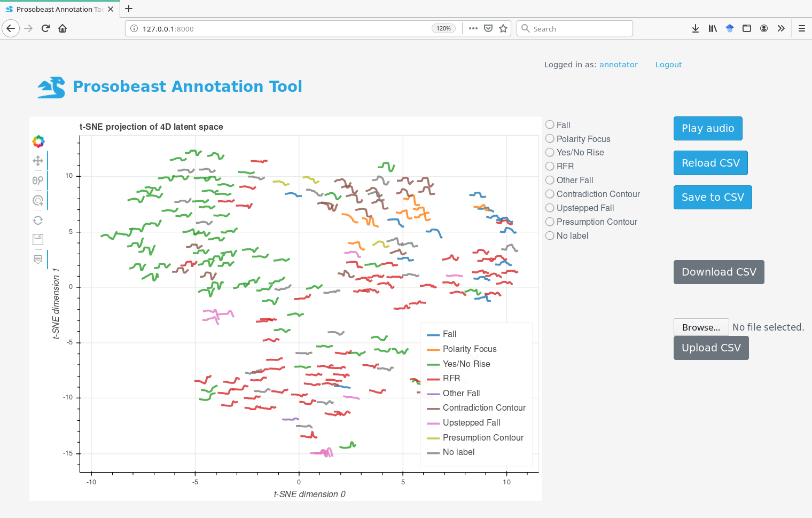Image resolution: width=812 pixels, height=518 pixels.
Task: Open the page actions ellipsis menu
Action: coord(473,28)
